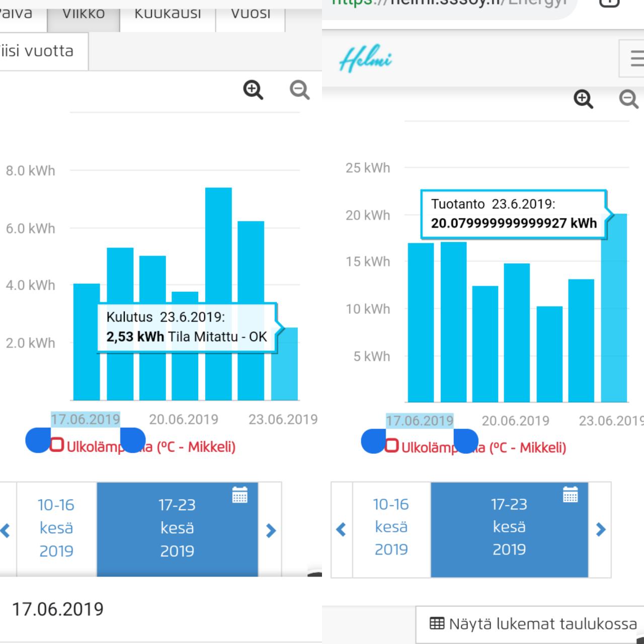Select the tallest bar in consumption chart

coord(218,294)
